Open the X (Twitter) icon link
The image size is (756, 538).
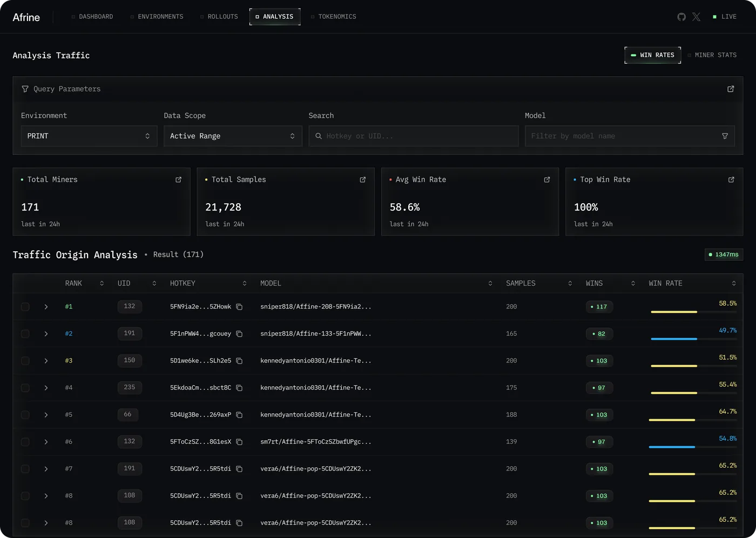697,17
